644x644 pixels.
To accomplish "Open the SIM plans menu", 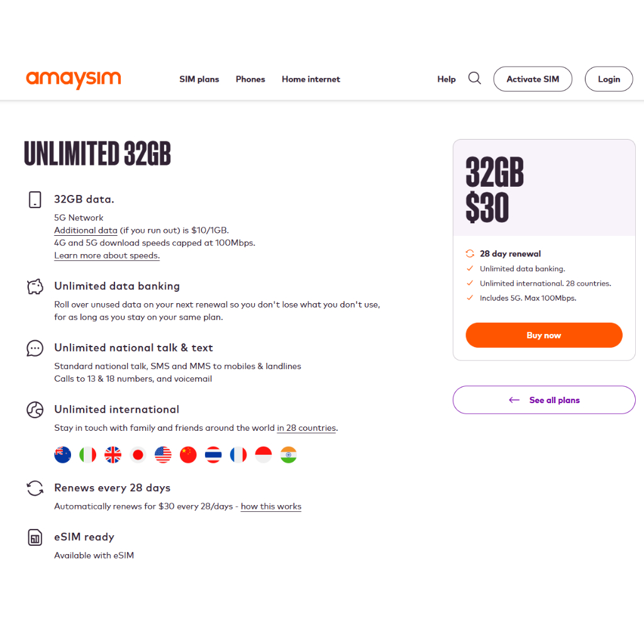I will (x=199, y=79).
